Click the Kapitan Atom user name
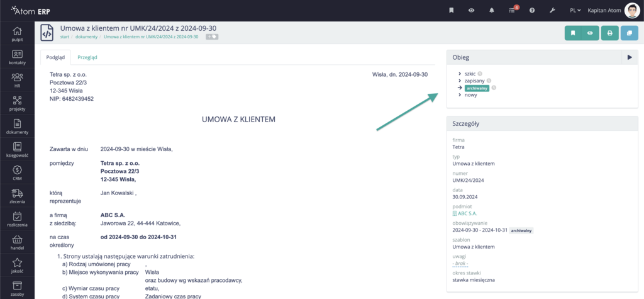 click(604, 10)
